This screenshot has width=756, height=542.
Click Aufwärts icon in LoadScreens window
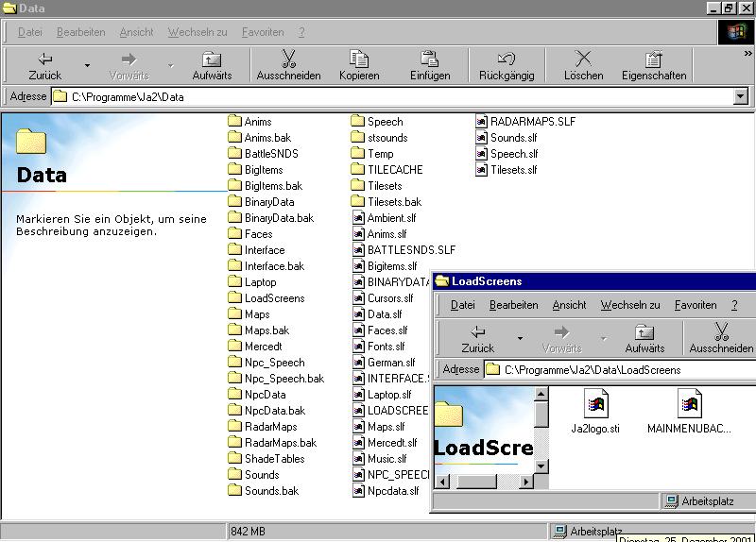coord(644,332)
